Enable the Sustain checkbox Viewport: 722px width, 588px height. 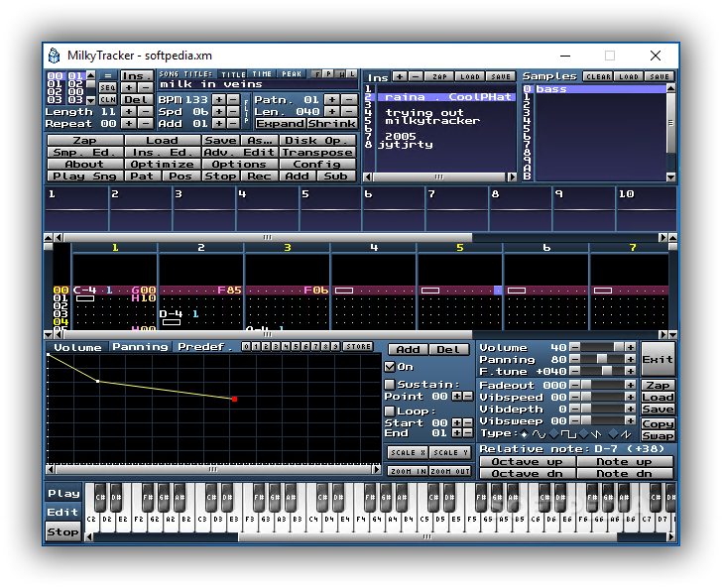(390, 385)
